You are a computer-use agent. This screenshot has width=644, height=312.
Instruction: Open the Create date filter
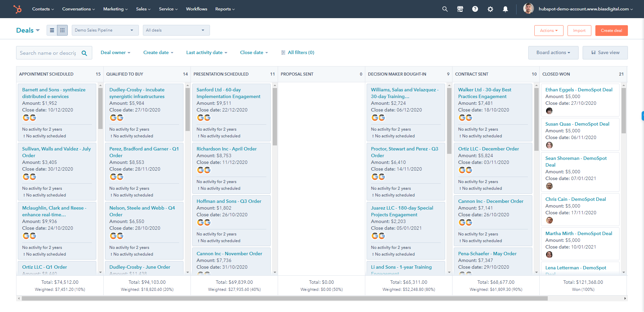158,52
